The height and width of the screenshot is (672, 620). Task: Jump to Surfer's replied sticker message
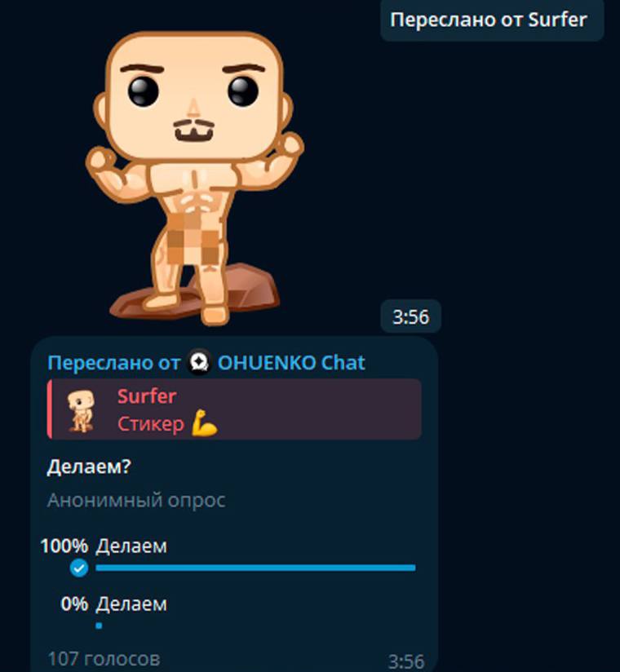tap(234, 409)
